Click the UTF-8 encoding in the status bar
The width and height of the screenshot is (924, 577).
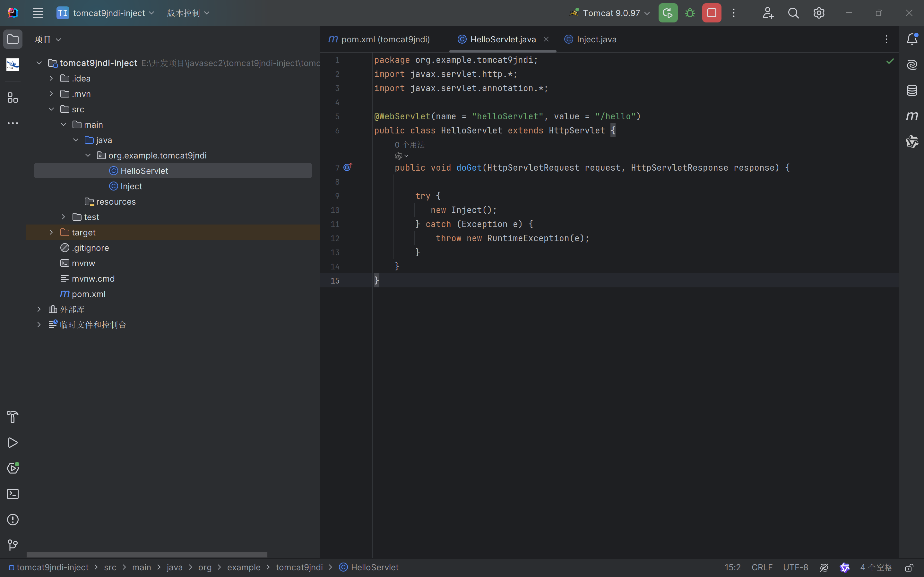pyautogui.click(x=795, y=567)
